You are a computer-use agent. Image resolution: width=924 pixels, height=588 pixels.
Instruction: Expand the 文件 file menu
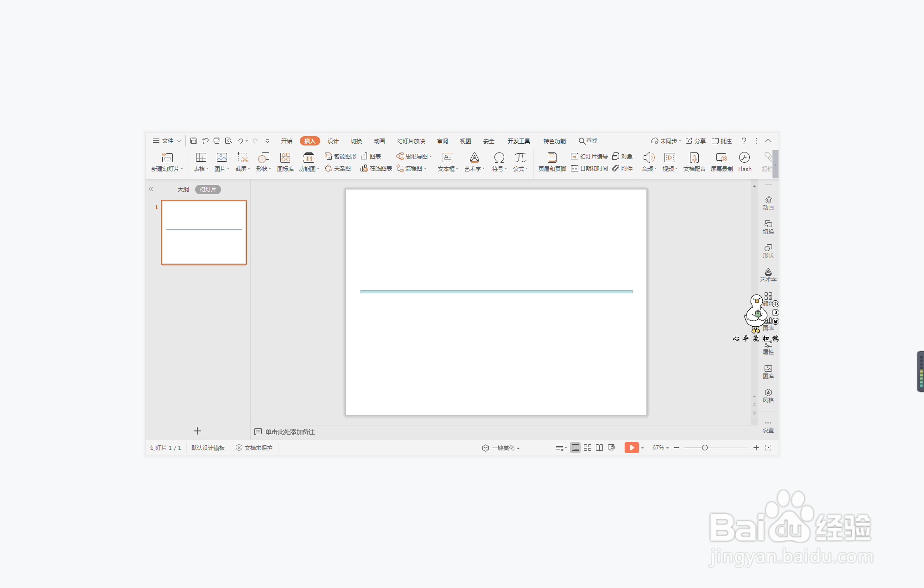point(167,141)
